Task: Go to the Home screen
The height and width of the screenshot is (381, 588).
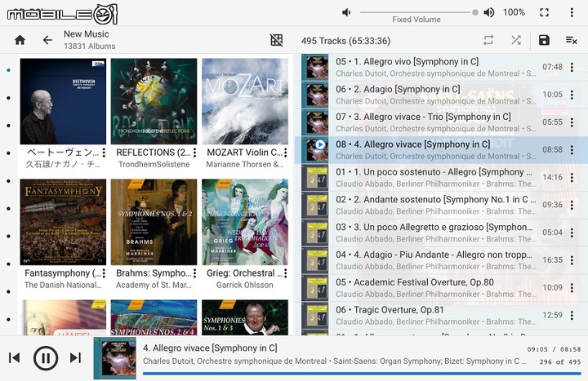Action: pyautogui.click(x=20, y=40)
